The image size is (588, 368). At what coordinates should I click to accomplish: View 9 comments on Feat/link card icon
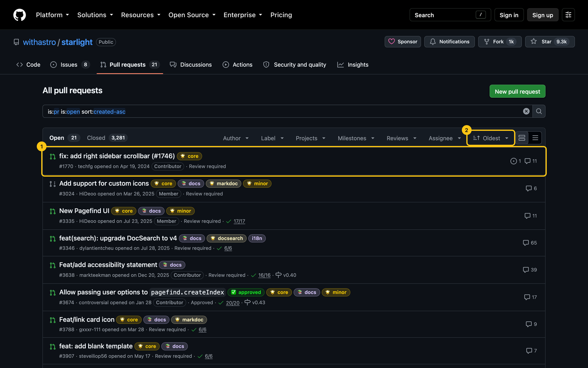531,324
